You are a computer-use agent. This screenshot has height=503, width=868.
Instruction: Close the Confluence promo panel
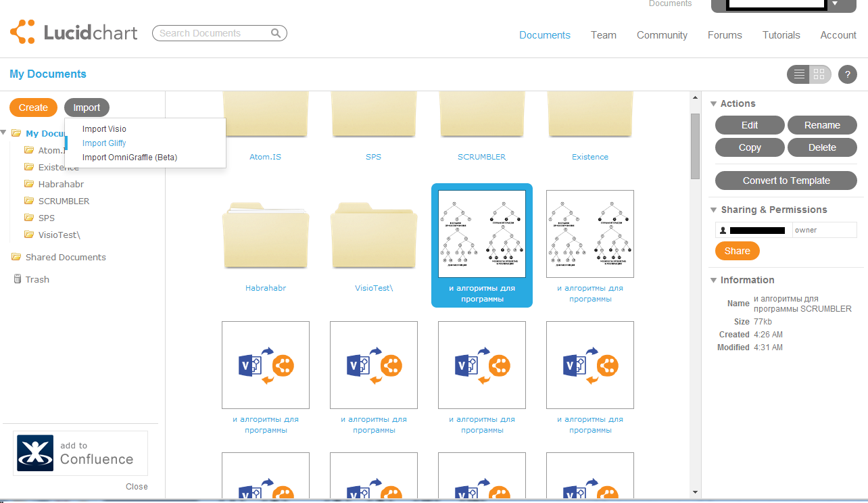[137, 487]
